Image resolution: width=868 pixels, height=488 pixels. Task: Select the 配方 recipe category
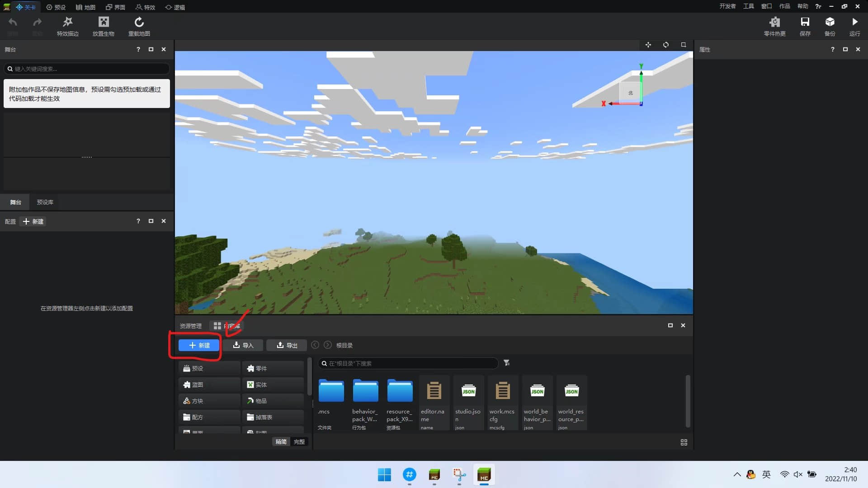pyautogui.click(x=209, y=417)
